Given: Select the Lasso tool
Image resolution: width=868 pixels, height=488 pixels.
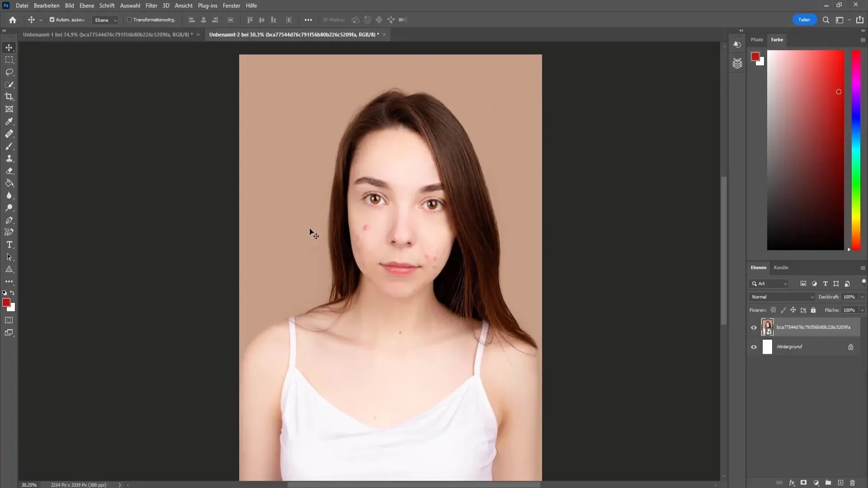Looking at the screenshot, I should [9, 71].
